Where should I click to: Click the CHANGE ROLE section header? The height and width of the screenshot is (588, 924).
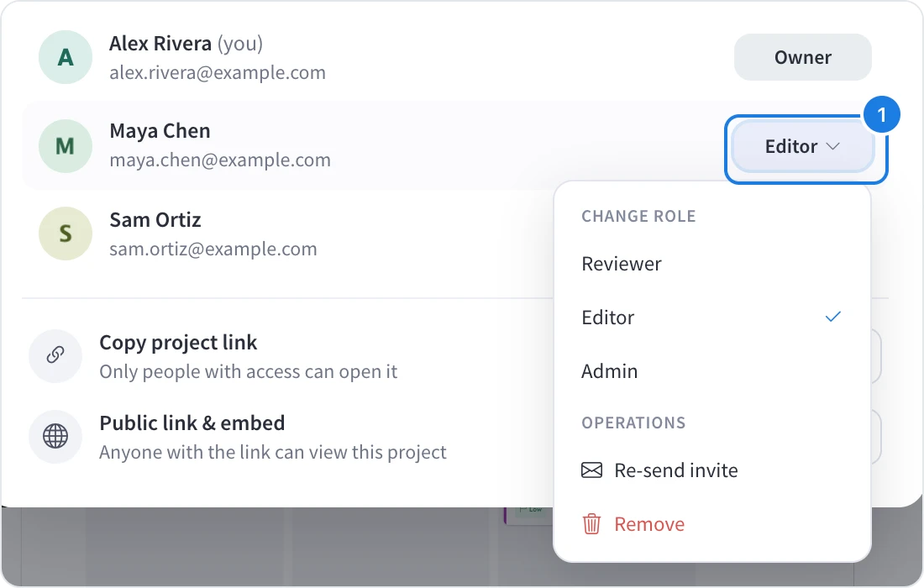638,216
